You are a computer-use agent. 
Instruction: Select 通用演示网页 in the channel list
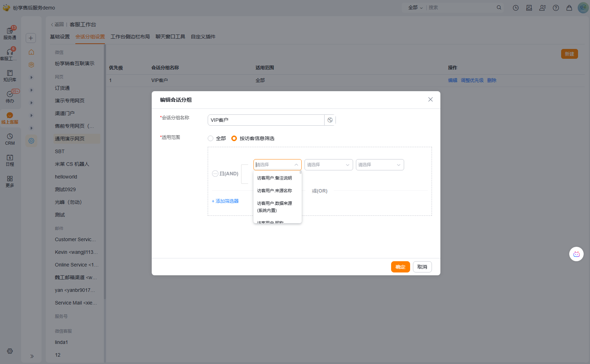(x=77, y=139)
